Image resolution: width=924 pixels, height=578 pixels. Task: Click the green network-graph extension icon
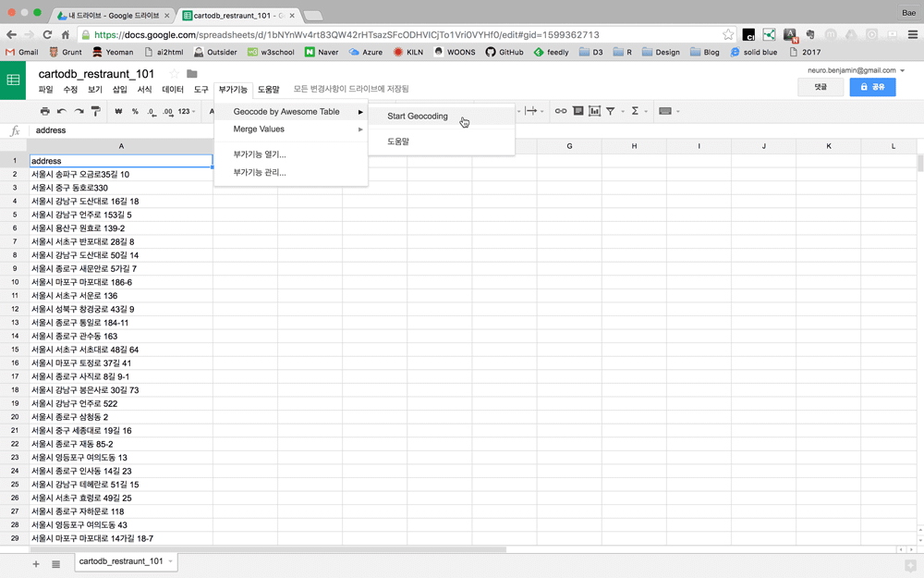769,35
